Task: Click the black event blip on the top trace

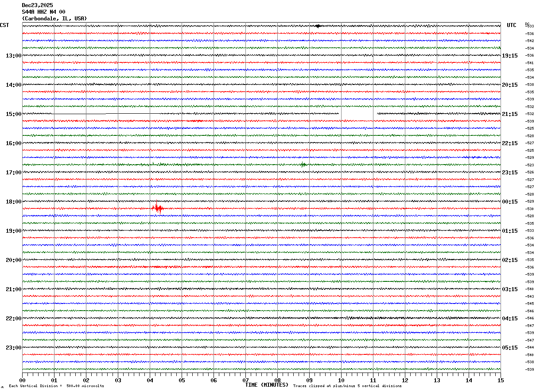Action: [318, 26]
